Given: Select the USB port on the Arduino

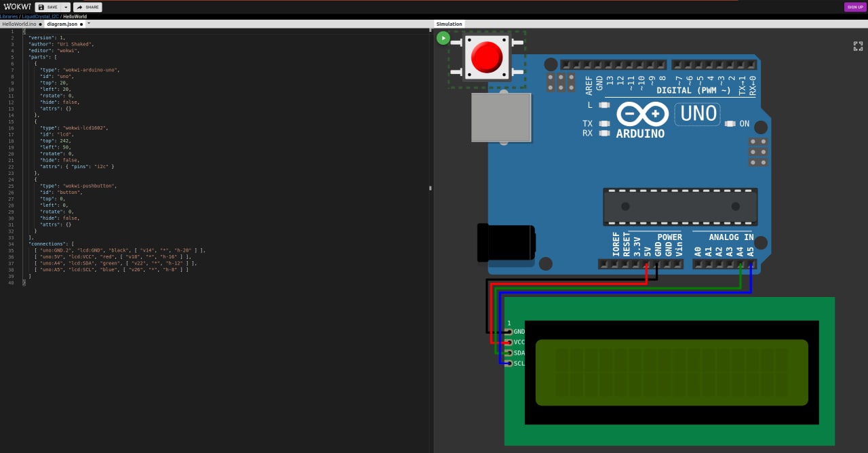Looking at the screenshot, I should (x=501, y=118).
